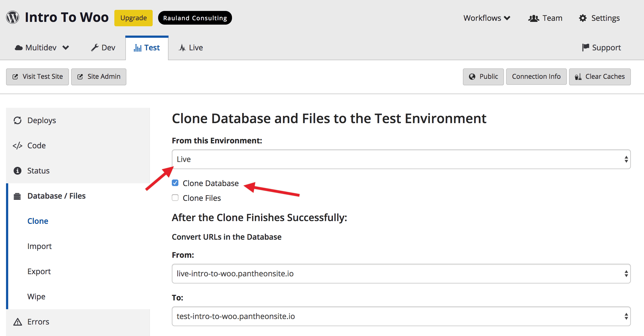Open the Convert URLs To dropdown
This screenshot has height=336, width=644.
pyautogui.click(x=401, y=316)
